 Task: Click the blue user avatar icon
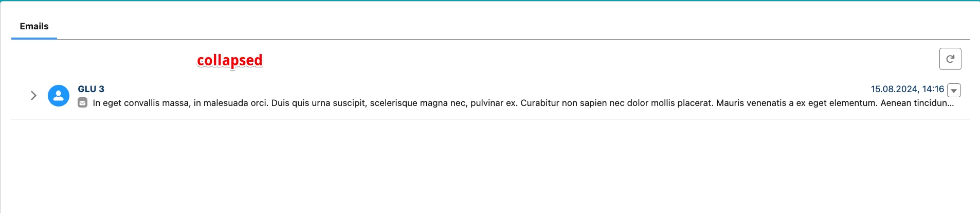tap(59, 96)
